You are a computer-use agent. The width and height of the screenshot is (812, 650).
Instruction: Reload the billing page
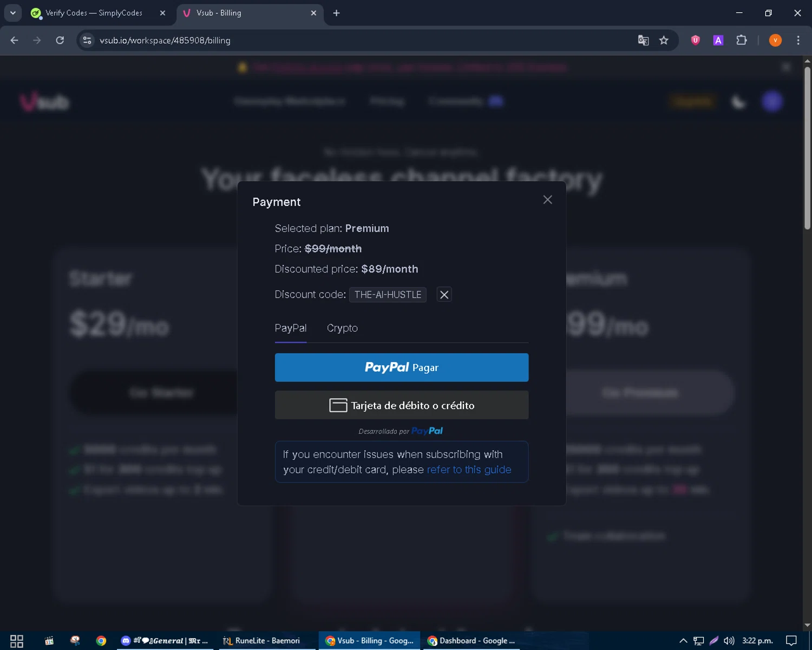(x=60, y=40)
